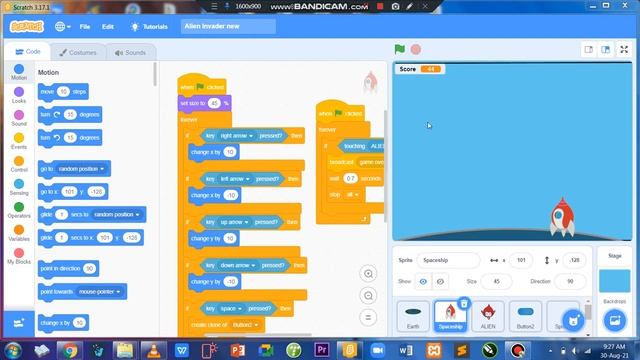Screen dimensions: 640x360
Task: Click the green flag to start project
Action: (x=400, y=49)
